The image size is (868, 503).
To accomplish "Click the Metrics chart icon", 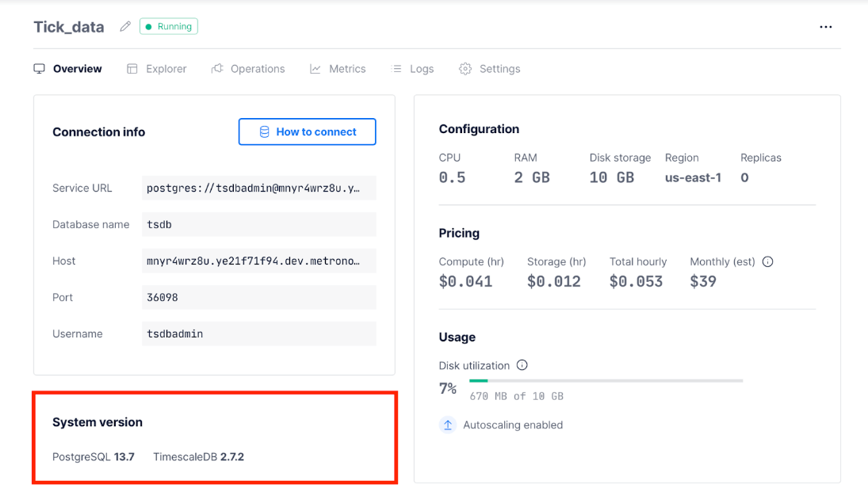I will pyautogui.click(x=315, y=69).
